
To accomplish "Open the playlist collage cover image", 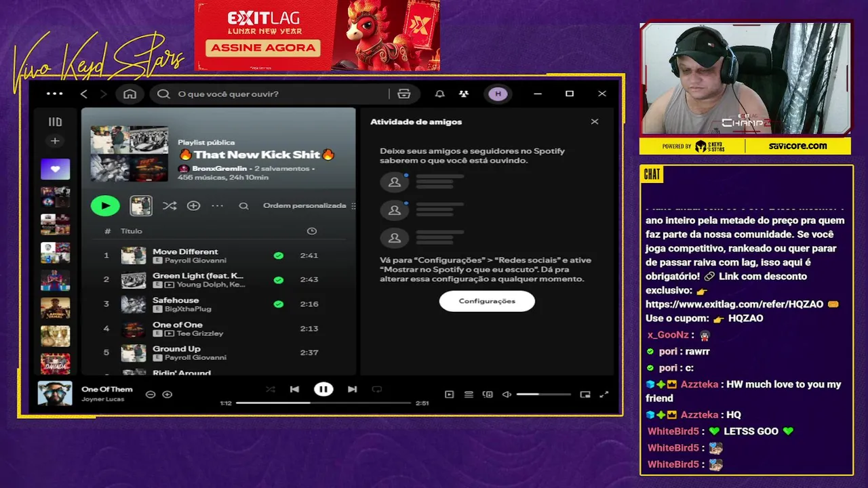I will click(129, 153).
